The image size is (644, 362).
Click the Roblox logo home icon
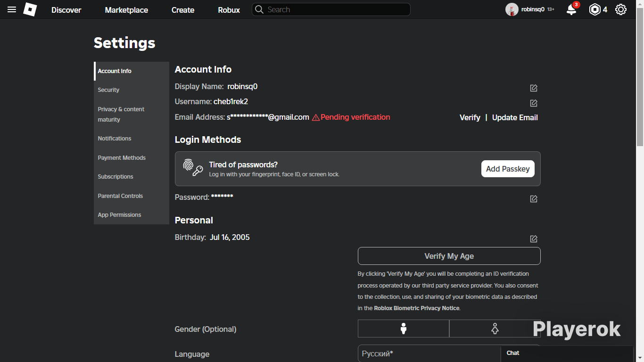(30, 9)
